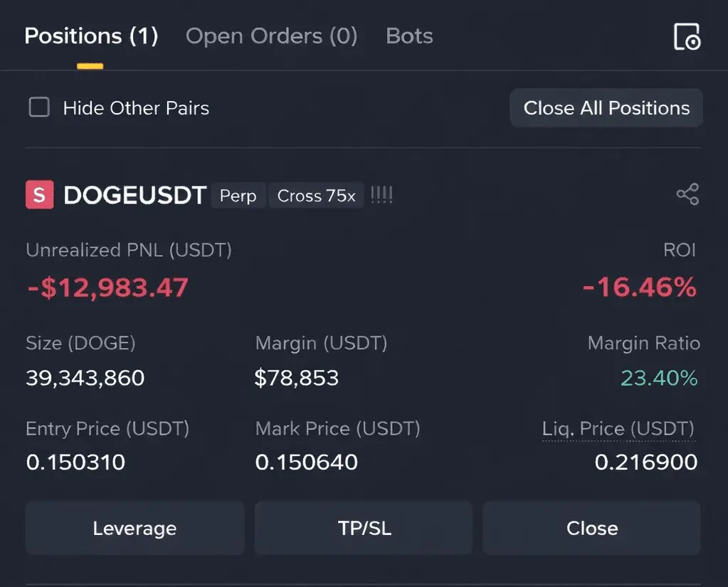The width and height of the screenshot is (728, 587).
Task: Click the ADL indicator bars
Action: 381,195
